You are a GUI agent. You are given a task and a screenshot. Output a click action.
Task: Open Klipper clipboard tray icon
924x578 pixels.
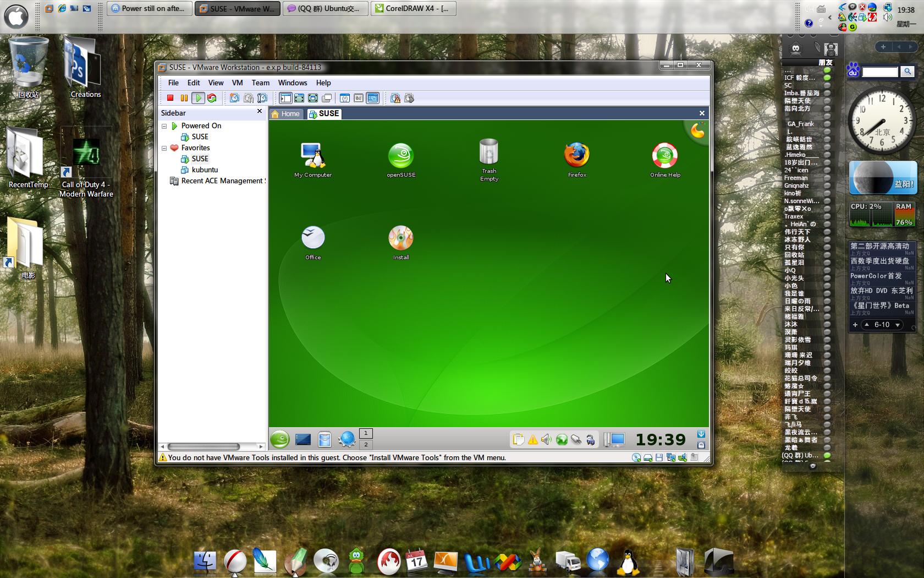pos(518,439)
